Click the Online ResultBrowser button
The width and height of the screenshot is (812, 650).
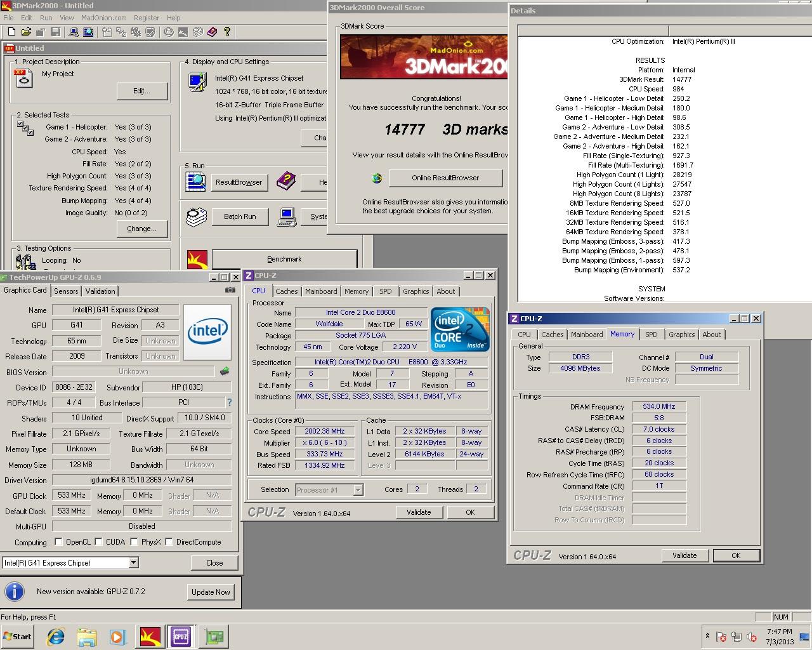click(445, 178)
